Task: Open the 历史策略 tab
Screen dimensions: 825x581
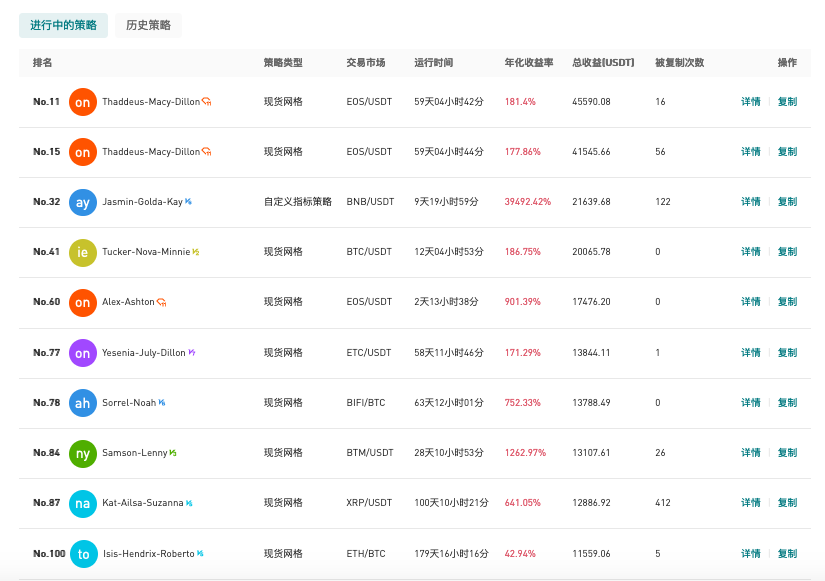Action: click(148, 25)
